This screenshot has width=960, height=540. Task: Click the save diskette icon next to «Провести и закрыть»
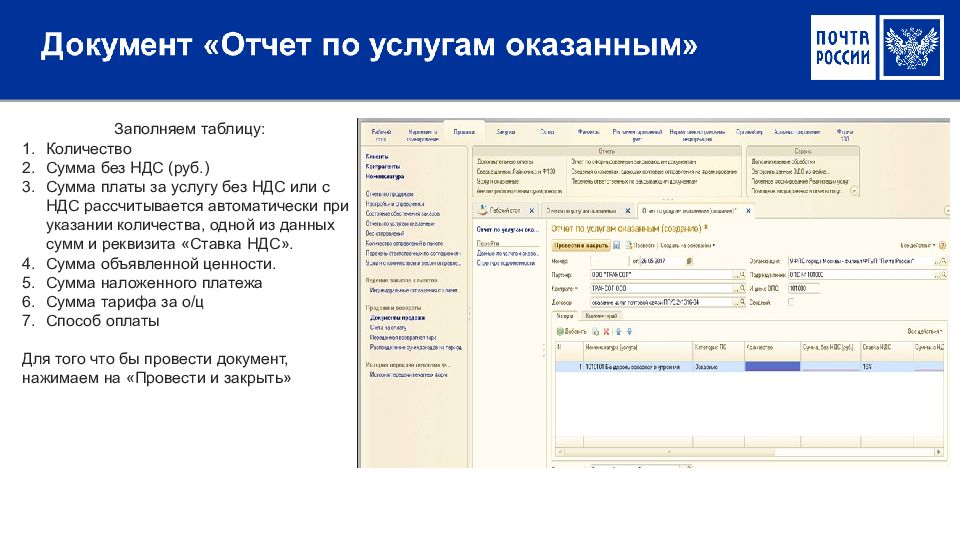(x=617, y=246)
